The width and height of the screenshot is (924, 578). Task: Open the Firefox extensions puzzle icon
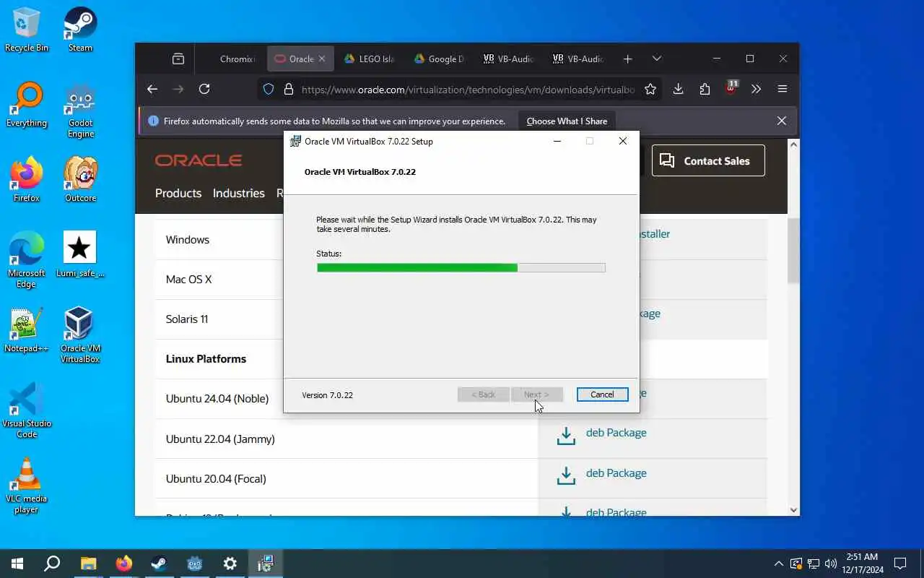705,89
